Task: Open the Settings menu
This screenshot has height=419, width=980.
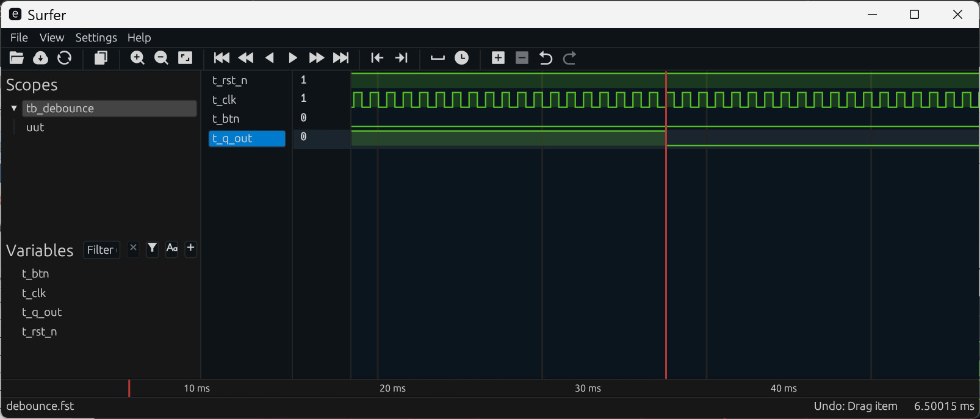Action: coord(96,38)
